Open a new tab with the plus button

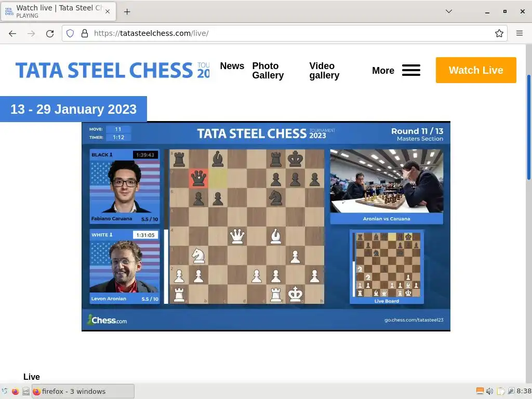[x=127, y=11]
